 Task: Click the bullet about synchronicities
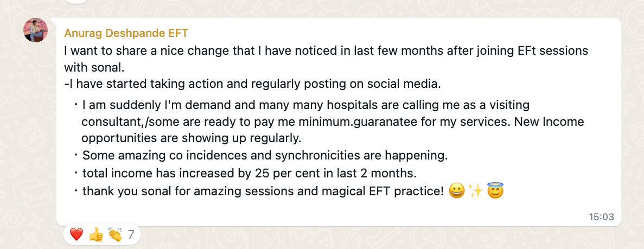coord(265,156)
